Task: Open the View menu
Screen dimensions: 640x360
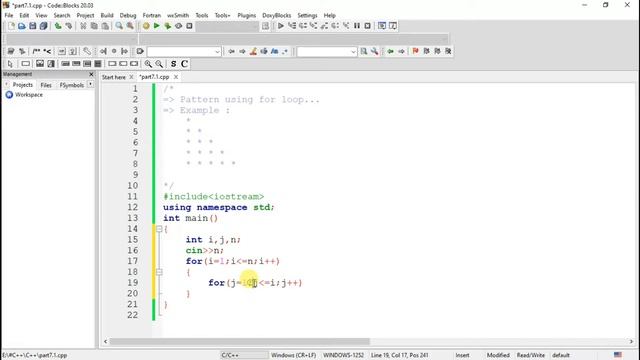Action: point(41,15)
